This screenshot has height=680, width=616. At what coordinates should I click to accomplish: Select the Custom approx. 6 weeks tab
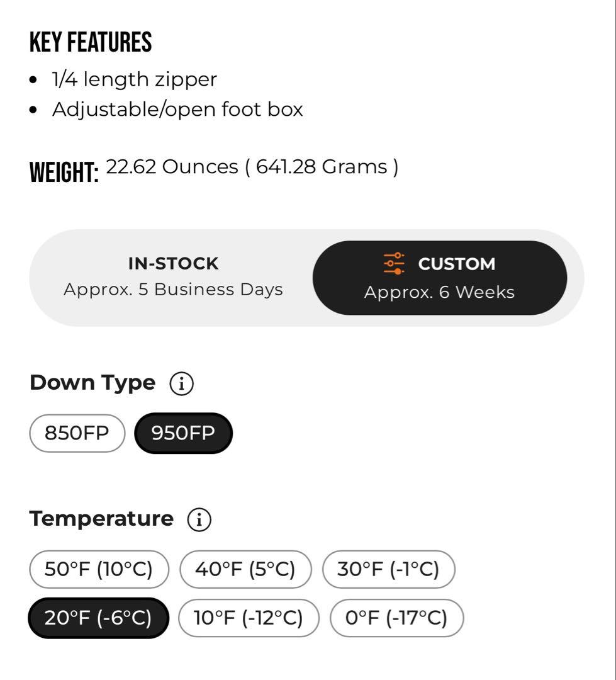[440, 278]
